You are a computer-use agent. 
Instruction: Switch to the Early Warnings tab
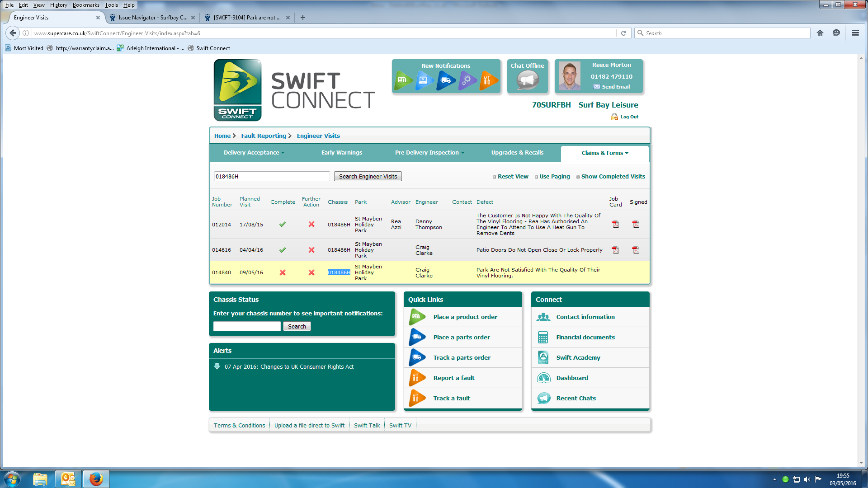(341, 153)
